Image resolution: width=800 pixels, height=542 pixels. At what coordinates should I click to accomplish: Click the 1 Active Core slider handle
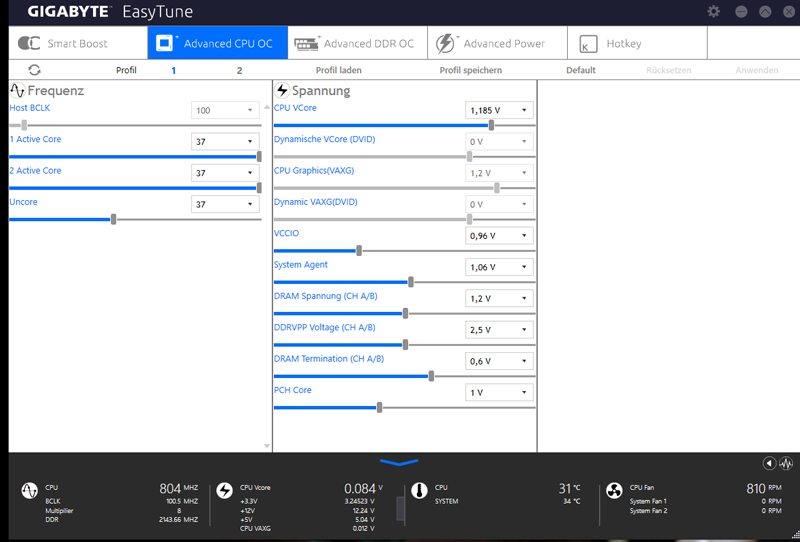pos(259,157)
